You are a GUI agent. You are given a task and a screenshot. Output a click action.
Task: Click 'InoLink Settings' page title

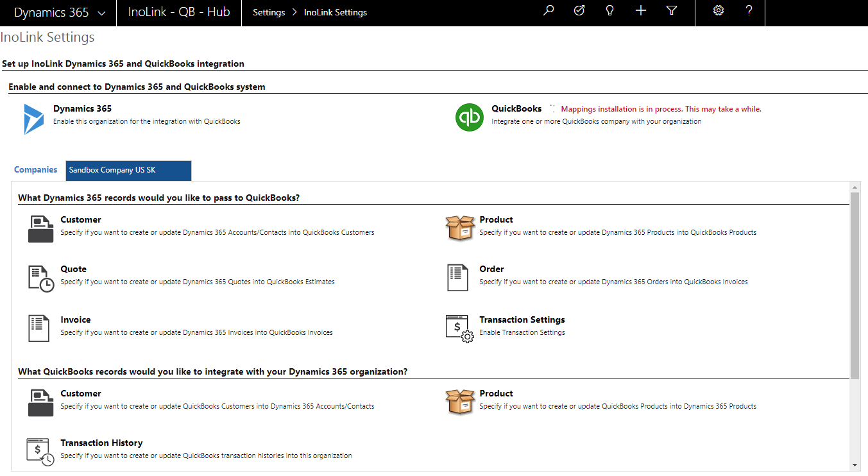pos(47,37)
